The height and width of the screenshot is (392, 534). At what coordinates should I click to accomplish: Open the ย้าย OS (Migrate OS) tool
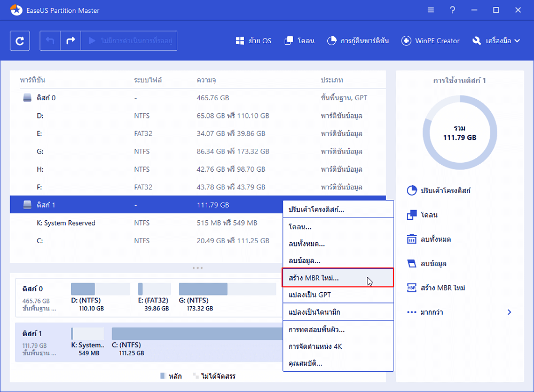click(x=253, y=41)
